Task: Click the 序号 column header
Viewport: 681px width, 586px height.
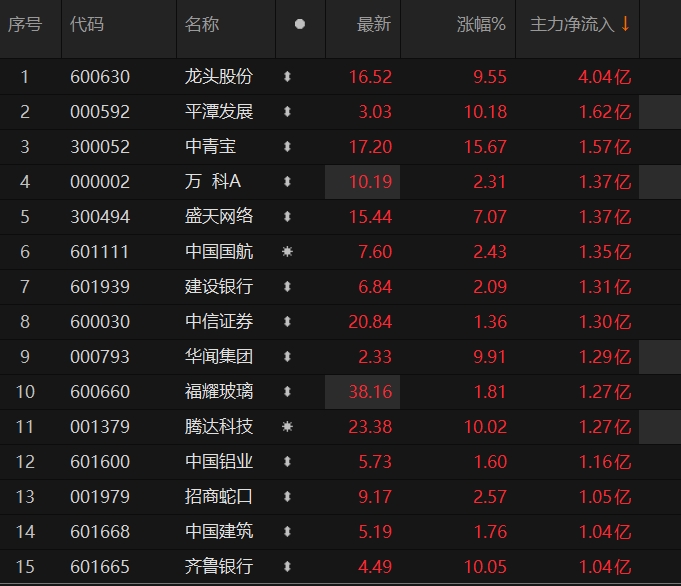Action: [25, 25]
